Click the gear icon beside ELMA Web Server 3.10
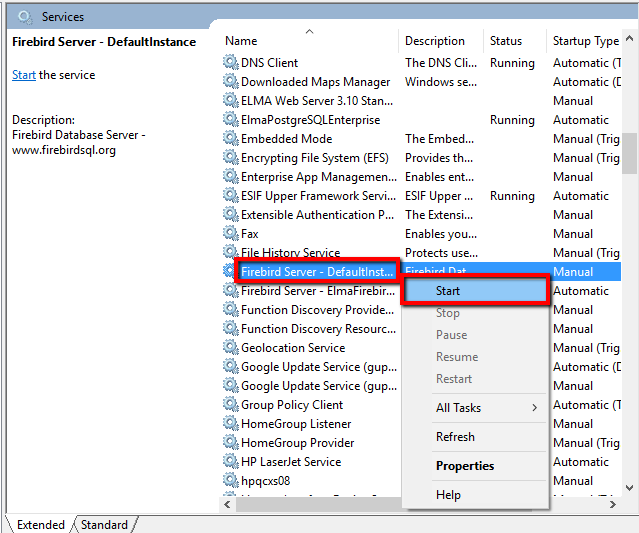Screen dimensions: 639x533 tap(231, 100)
